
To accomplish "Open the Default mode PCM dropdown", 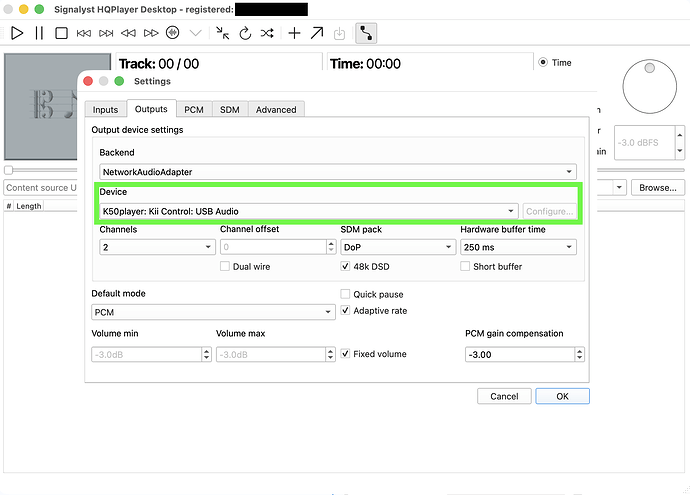I will pyautogui.click(x=213, y=312).
